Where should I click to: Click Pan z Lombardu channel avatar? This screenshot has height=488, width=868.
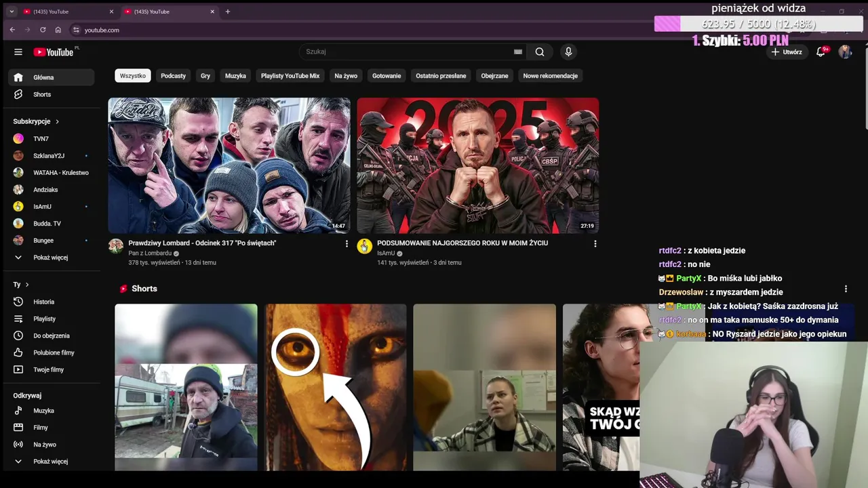click(x=116, y=246)
